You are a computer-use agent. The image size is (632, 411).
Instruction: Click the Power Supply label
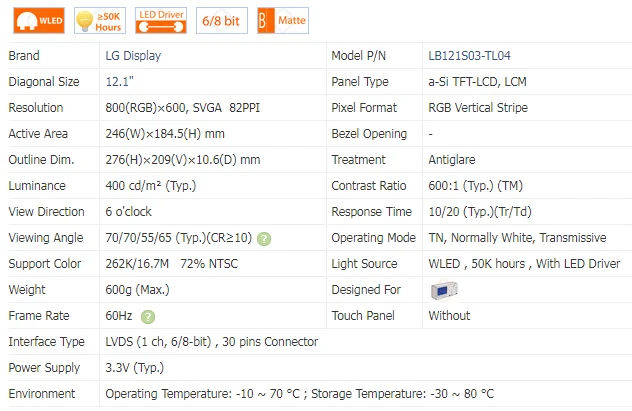tap(44, 367)
